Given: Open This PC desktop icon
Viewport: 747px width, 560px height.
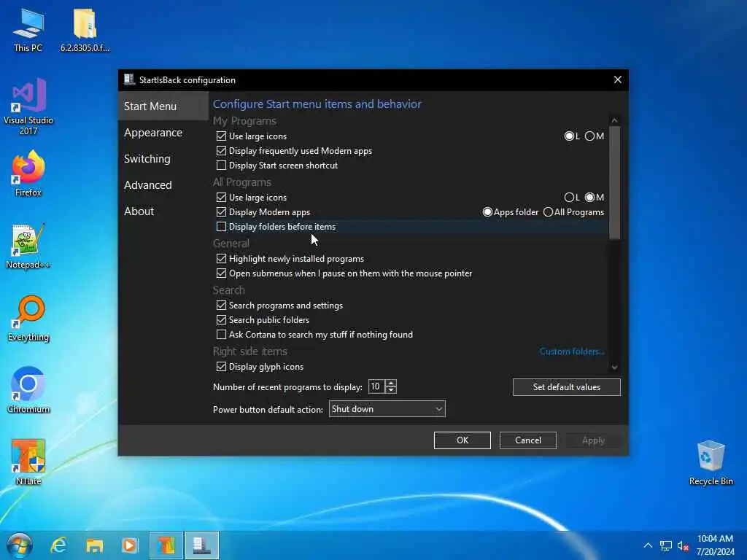Looking at the screenshot, I should [x=28, y=30].
